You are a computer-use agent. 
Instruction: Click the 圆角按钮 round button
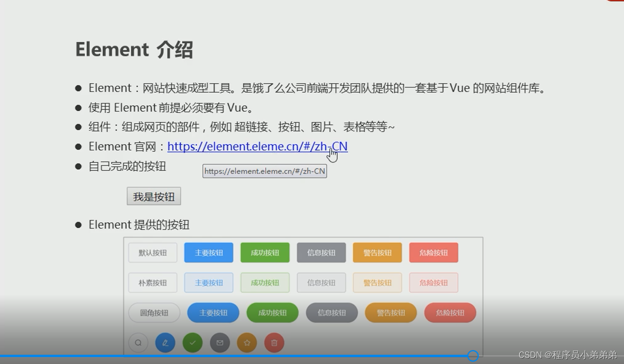point(154,313)
